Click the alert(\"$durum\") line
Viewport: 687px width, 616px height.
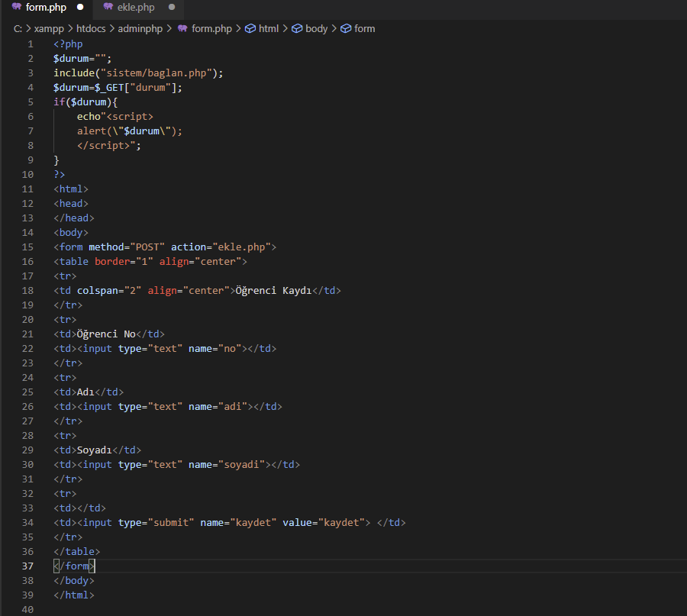coord(130,131)
